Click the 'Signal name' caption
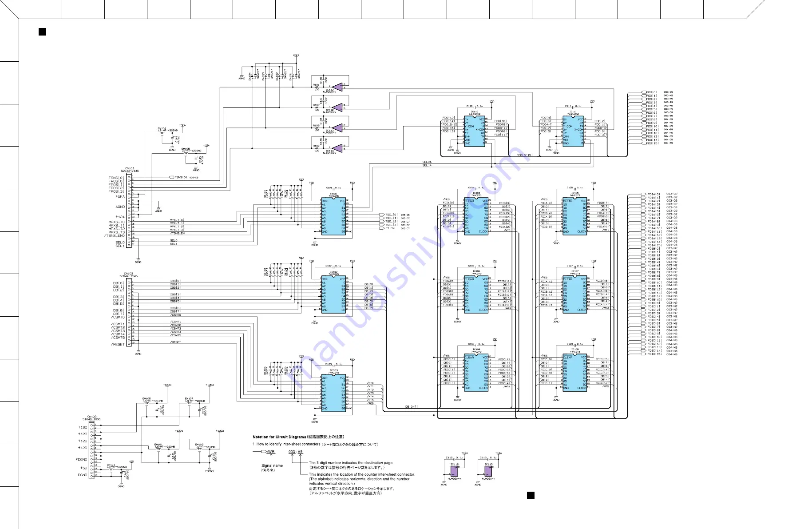 coord(272,466)
